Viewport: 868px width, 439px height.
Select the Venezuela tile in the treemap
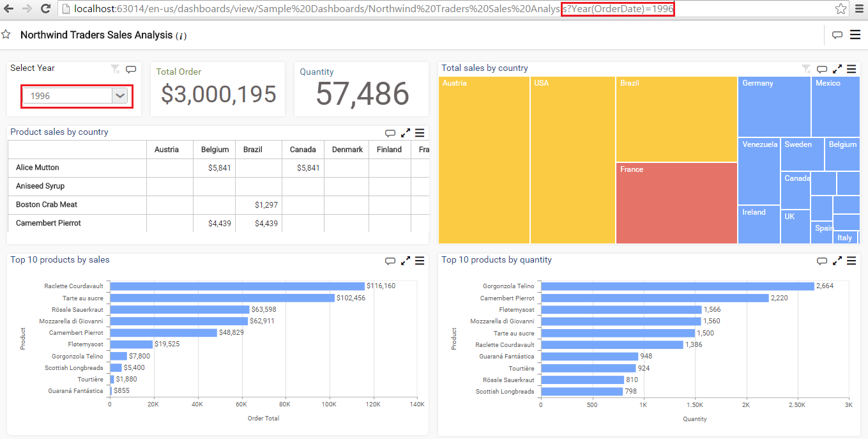coord(759,171)
